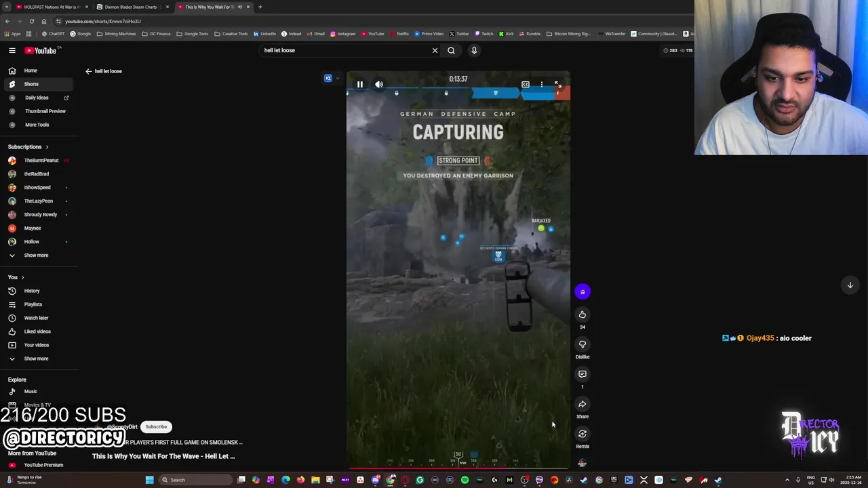Click the search magnifier button
Viewport: 868px width, 488px height.
tap(452, 50)
